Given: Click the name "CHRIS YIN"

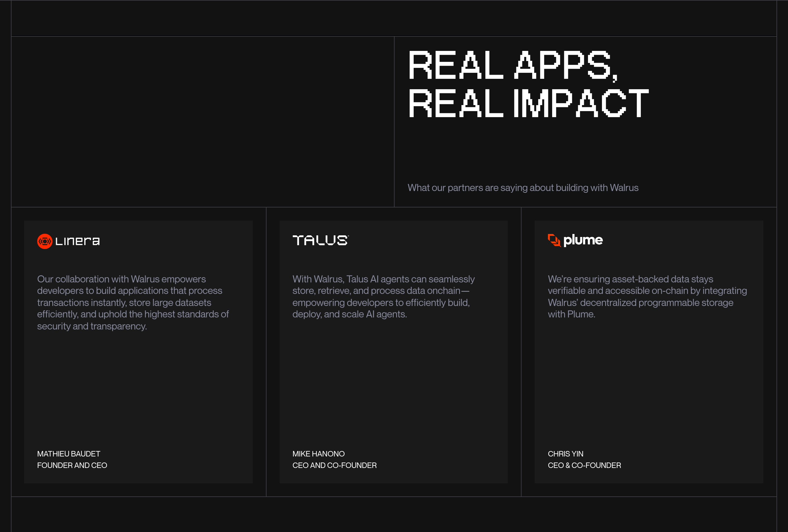Looking at the screenshot, I should 566,454.
